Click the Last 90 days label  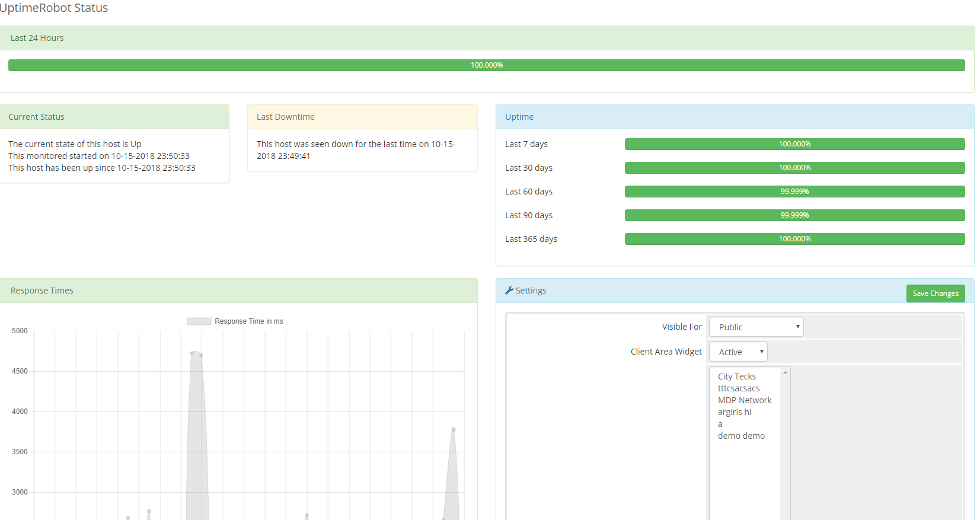pyautogui.click(x=529, y=215)
